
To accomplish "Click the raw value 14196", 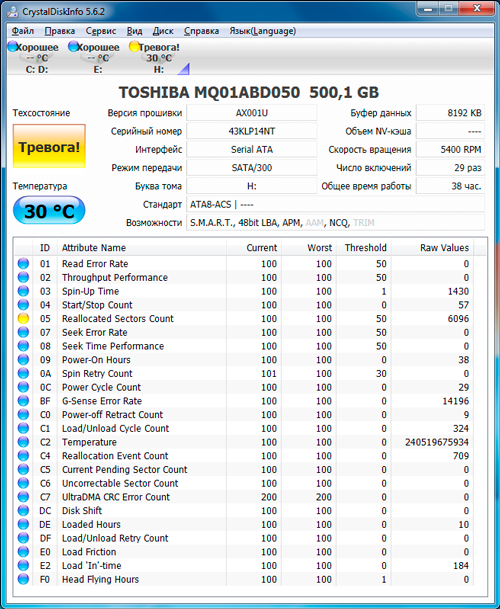I will [456, 401].
